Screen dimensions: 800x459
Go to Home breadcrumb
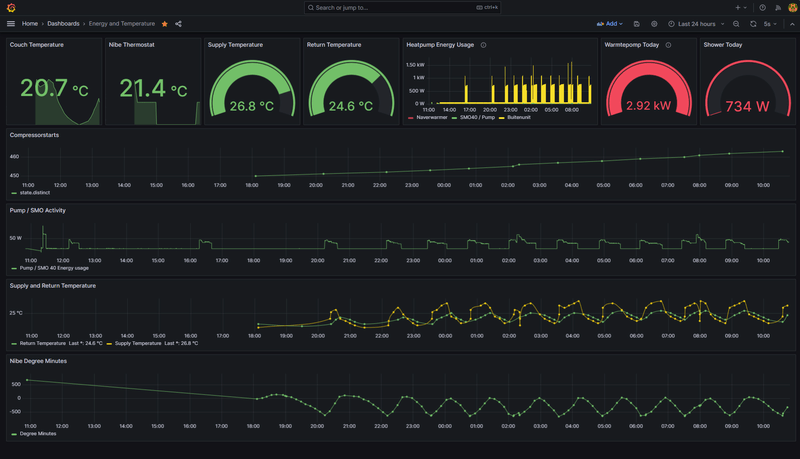pos(30,23)
